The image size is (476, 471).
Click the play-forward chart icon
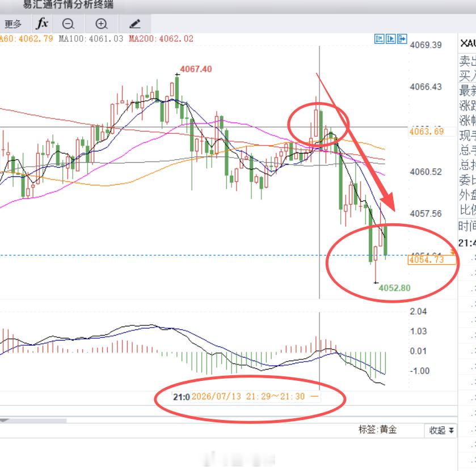click(391, 39)
